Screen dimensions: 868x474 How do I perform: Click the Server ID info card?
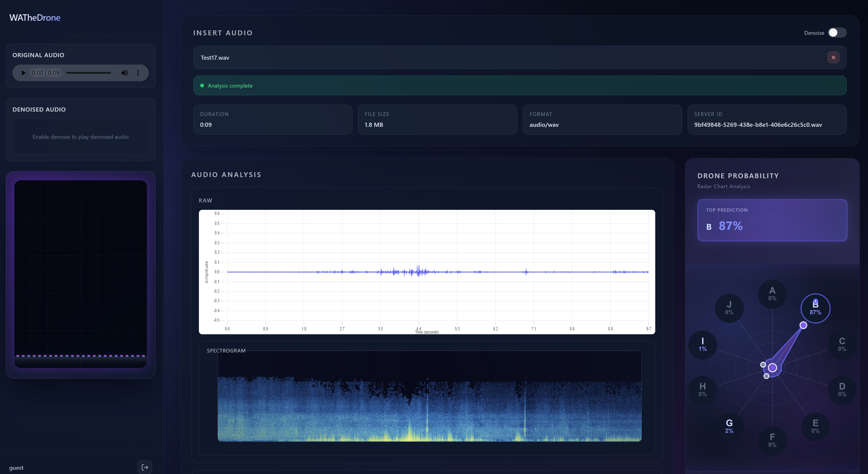(766, 119)
